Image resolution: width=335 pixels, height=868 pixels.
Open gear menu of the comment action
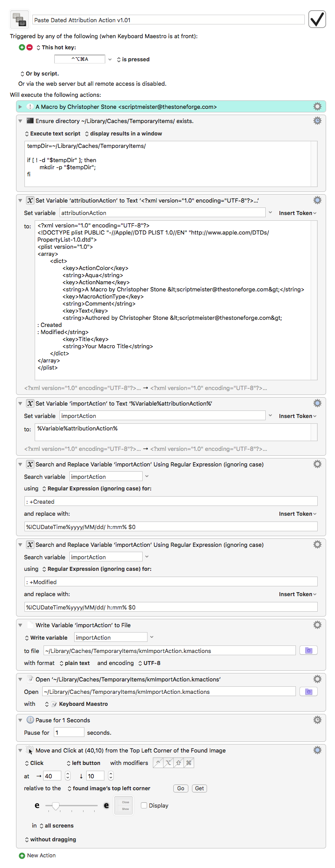coord(317,107)
